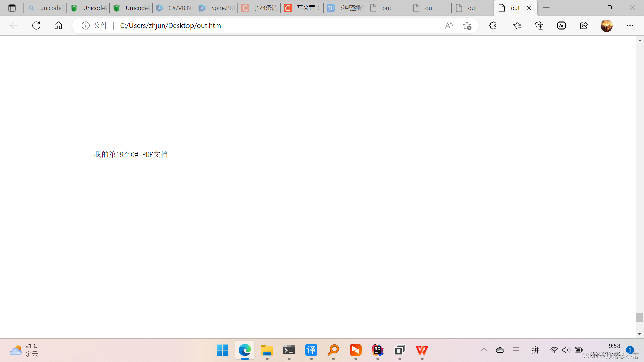644x362 pixels.
Task: Open the orange search app on taskbar
Action: 333,350
